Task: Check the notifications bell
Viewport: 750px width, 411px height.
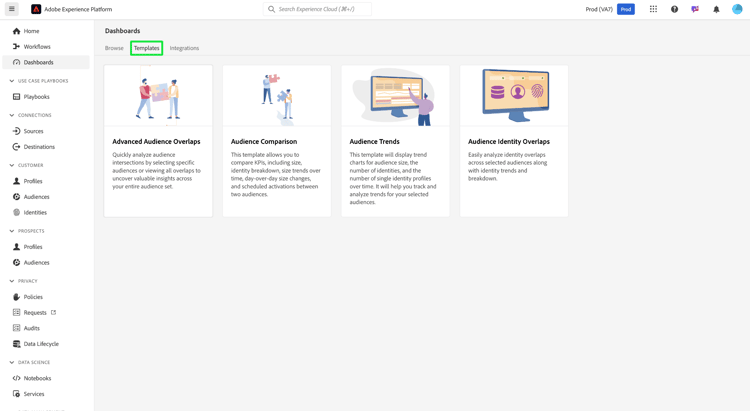Action: coord(716,9)
